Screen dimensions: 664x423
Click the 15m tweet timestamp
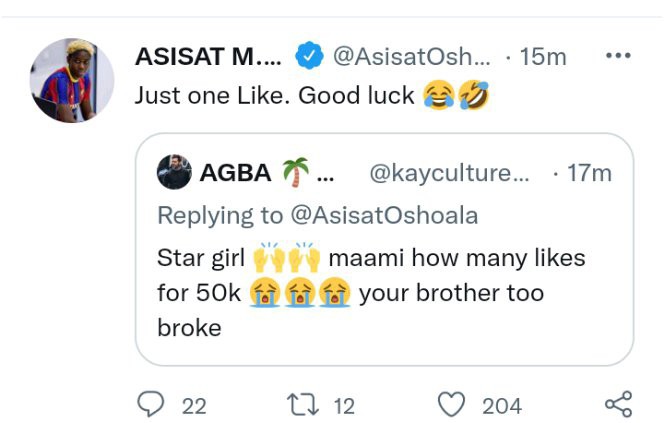[543, 56]
